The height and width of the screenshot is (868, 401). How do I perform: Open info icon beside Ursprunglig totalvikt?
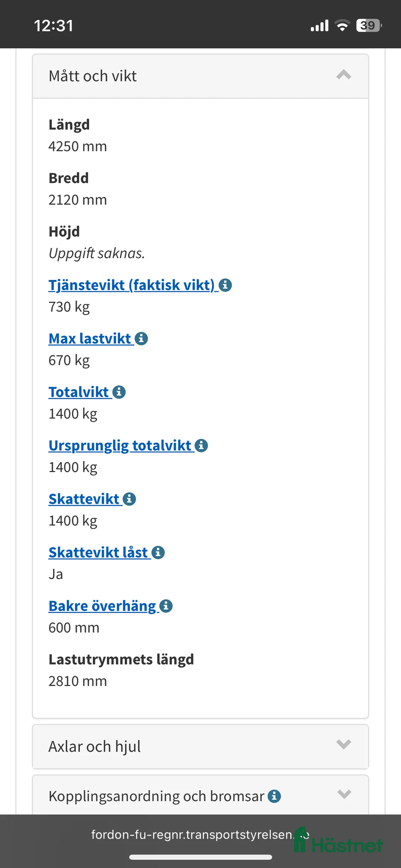(x=201, y=446)
